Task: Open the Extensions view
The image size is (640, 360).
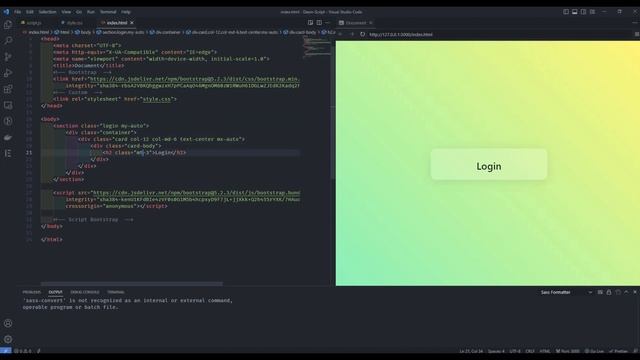Action: tap(8, 89)
